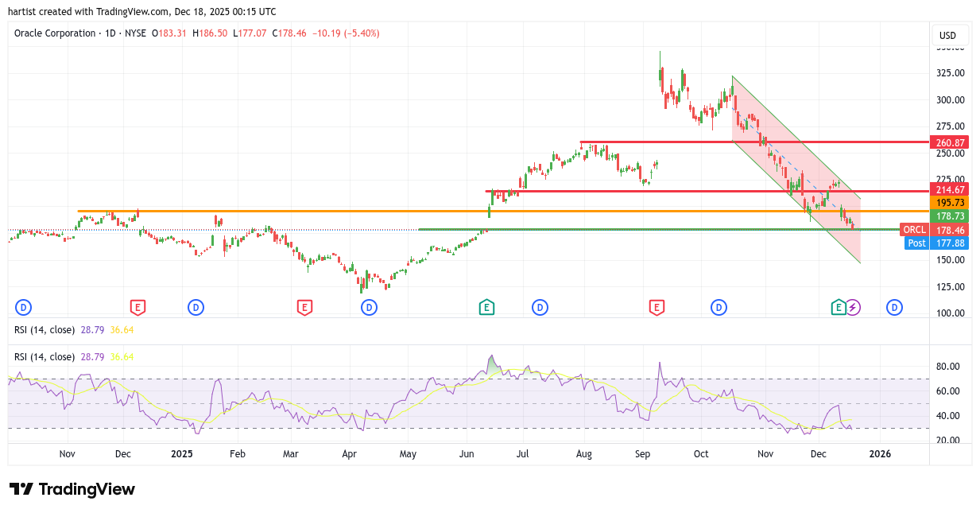This screenshot has width=980, height=513.
Task: Click the green 178.73 price label
Action: 951,216
